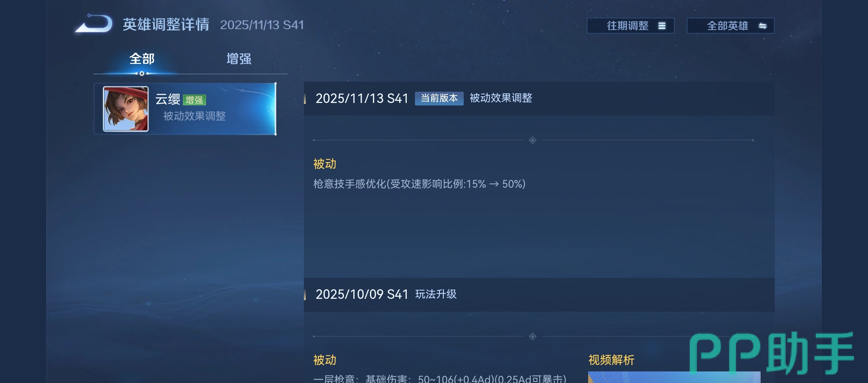Tap the divider diamond under 2025/11/13 section

tap(532, 140)
